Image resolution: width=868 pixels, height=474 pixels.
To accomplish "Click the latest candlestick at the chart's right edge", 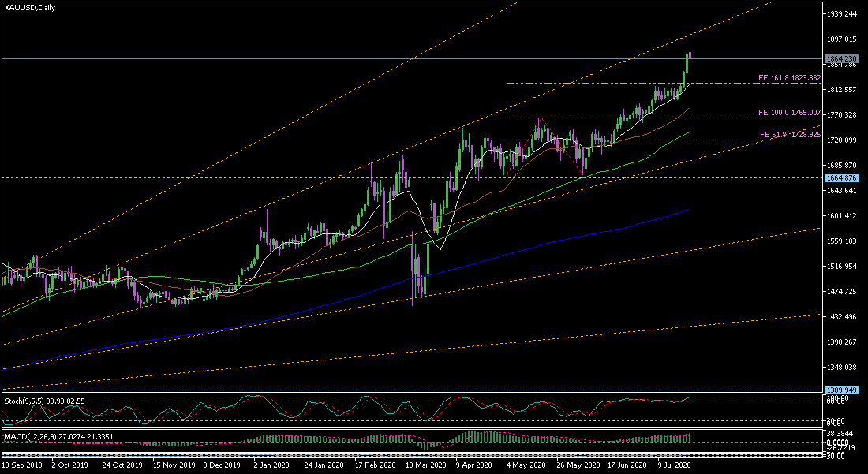I will point(689,55).
